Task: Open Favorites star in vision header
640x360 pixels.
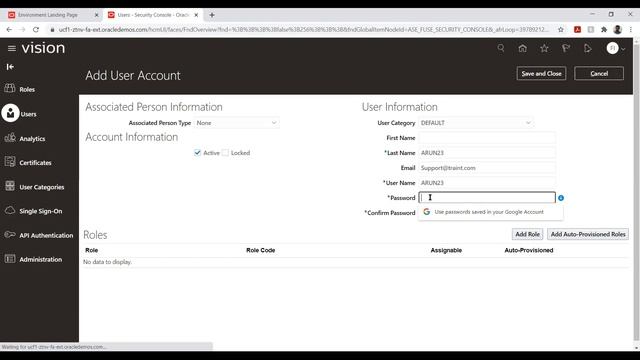Action: click(x=544, y=49)
